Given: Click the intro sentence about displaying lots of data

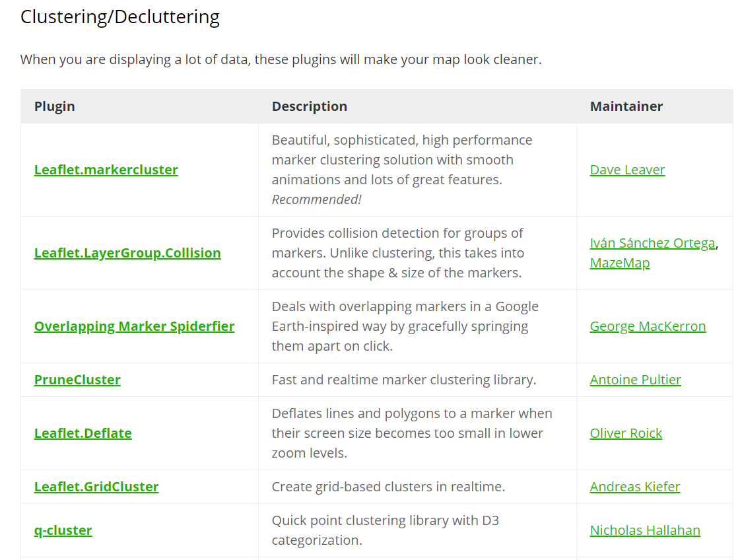Looking at the screenshot, I should click(281, 59).
